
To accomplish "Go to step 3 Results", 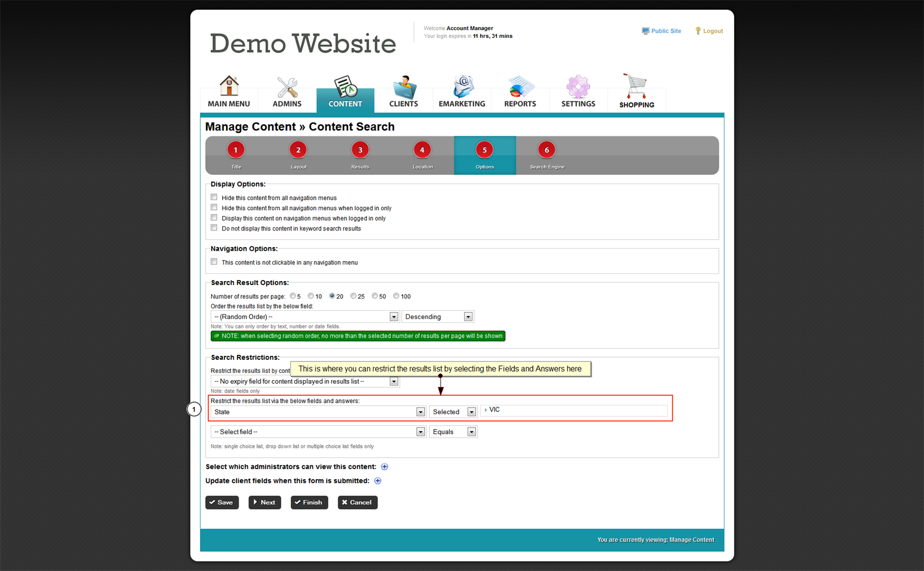I will (360, 150).
